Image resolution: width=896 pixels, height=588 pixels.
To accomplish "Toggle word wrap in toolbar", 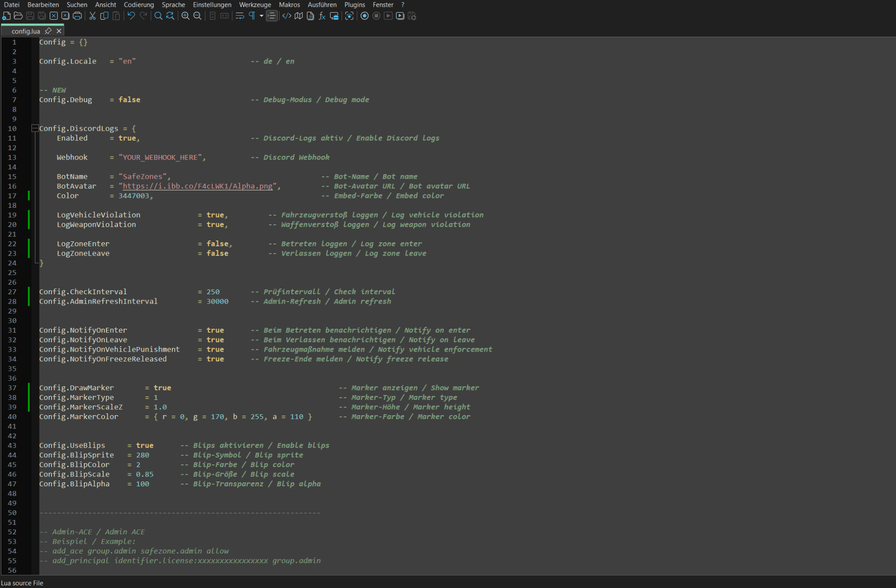I will point(240,16).
